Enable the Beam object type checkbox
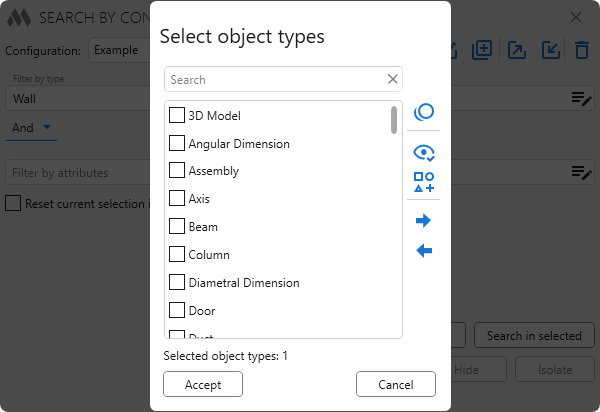600x412 pixels. point(177,227)
